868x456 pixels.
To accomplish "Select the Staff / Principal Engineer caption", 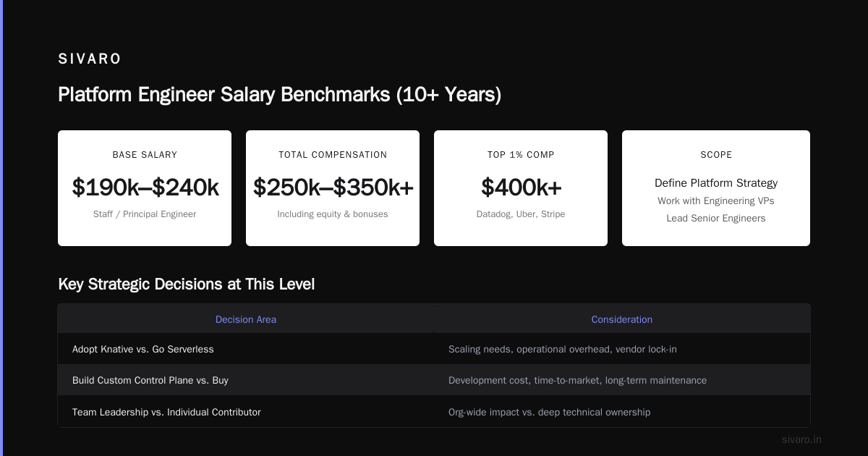I will pos(145,214).
